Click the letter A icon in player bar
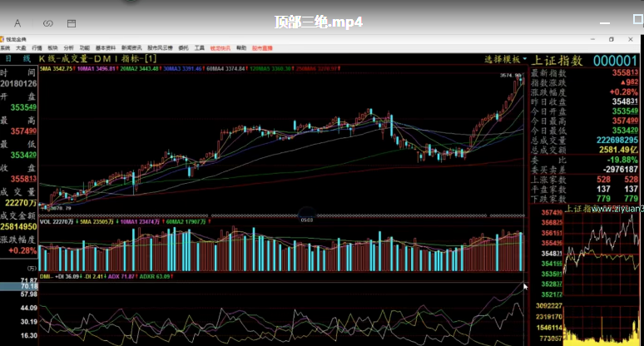The width and height of the screenshot is (644, 346). [17, 23]
